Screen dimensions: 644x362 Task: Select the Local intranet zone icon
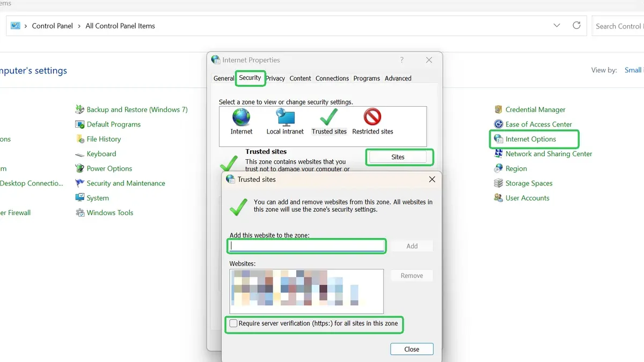click(285, 117)
